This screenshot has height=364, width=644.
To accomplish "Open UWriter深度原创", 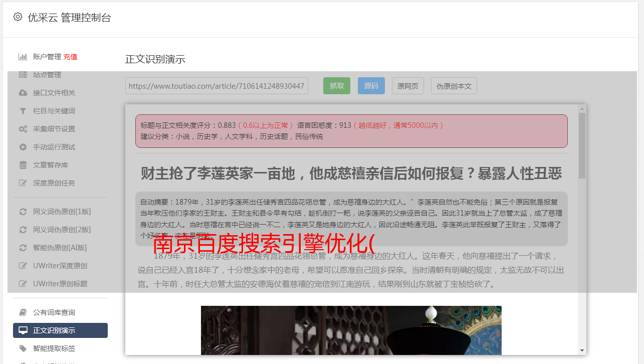I will [60, 266].
